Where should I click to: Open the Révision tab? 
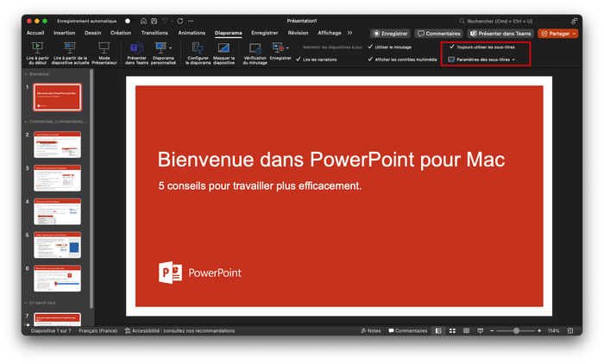[x=298, y=33]
